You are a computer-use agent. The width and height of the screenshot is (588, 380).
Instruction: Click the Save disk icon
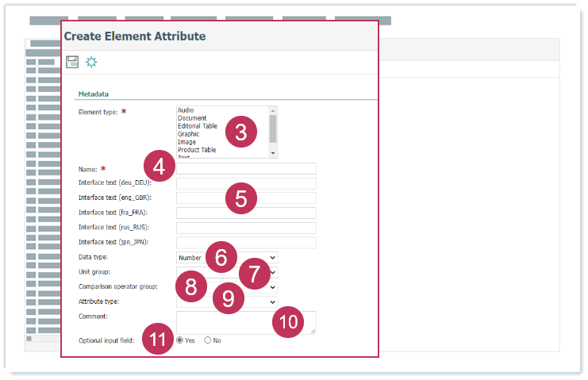point(72,62)
